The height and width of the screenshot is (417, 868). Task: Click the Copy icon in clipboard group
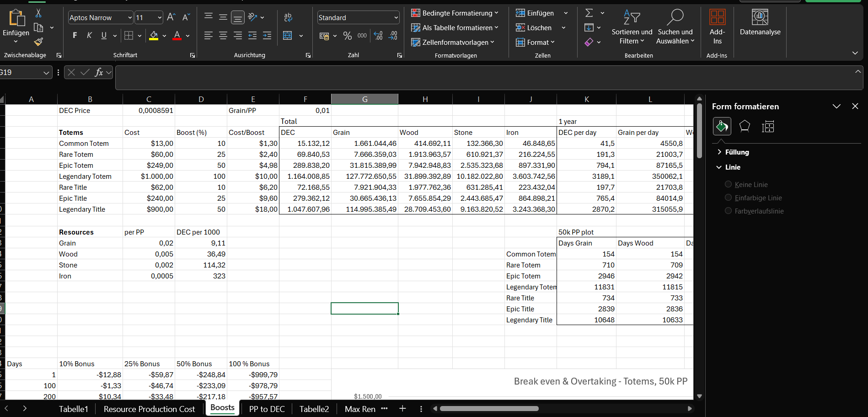click(x=38, y=27)
